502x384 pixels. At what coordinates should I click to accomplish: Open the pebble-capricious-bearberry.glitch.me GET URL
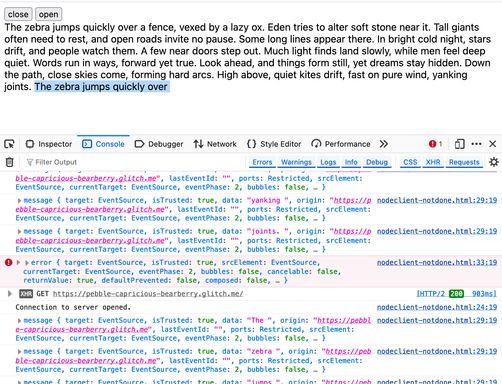(148, 294)
